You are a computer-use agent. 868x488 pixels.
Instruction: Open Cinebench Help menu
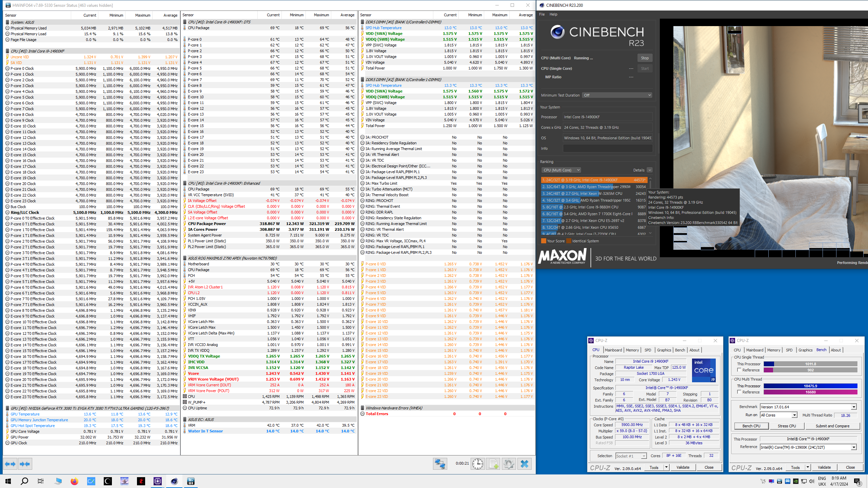(x=553, y=14)
